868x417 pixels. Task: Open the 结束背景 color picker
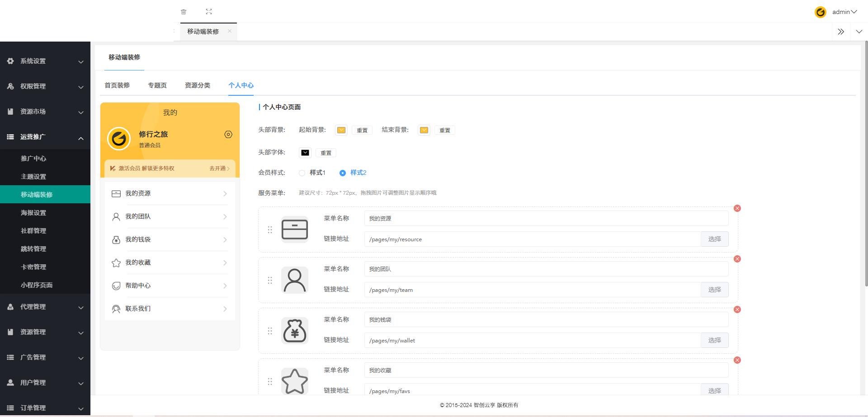pyautogui.click(x=424, y=130)
